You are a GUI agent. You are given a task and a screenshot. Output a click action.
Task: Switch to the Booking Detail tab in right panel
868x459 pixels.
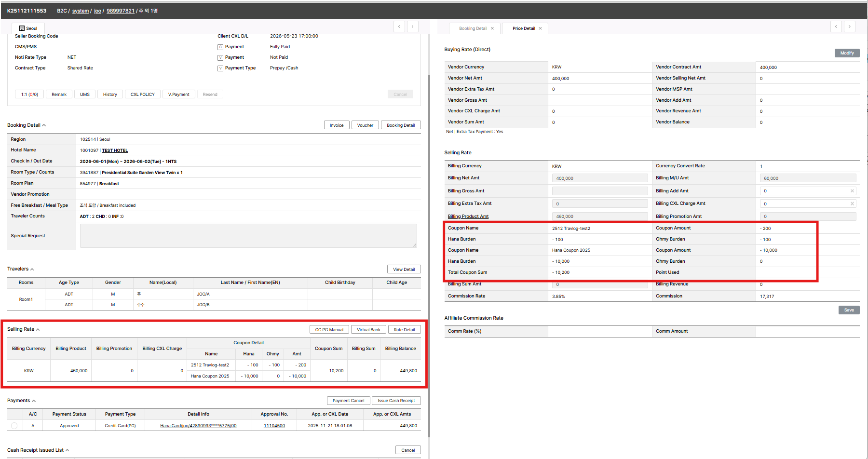point(473,28)
